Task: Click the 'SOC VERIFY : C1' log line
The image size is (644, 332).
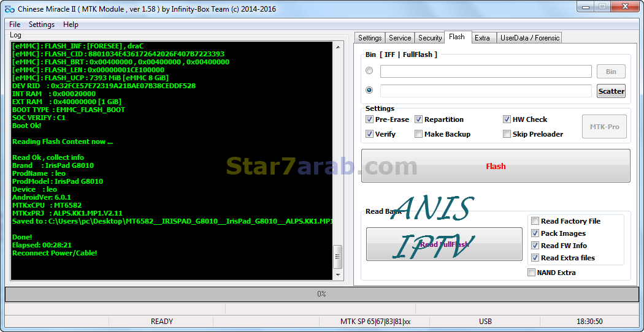Action: 39,118
